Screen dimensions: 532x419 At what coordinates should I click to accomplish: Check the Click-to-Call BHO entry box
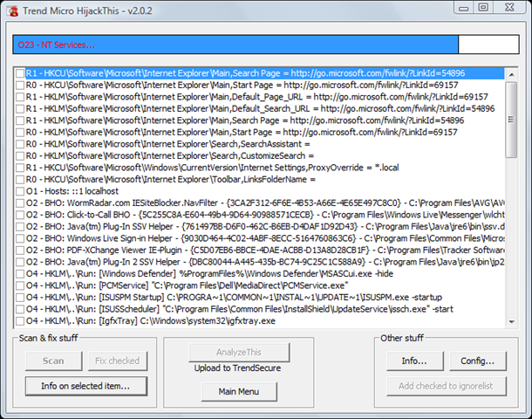pos(20,215)
